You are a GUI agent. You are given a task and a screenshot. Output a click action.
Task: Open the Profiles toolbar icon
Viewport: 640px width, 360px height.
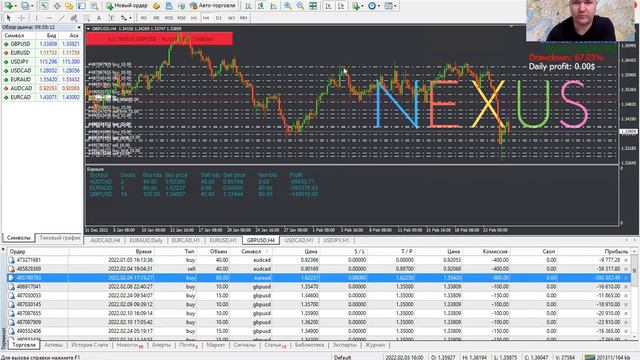25,6
